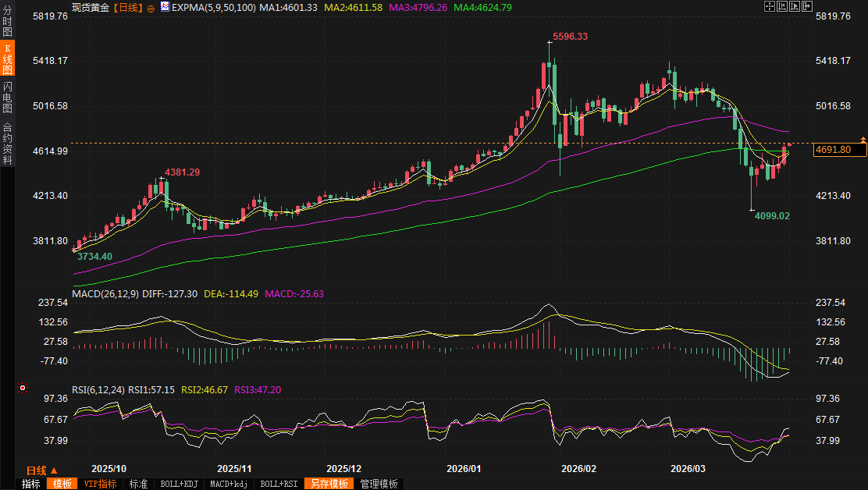This screenshot has height=490, width=868.
Task: Open the VIP指标 tab
Action: (x=100, y=484)
